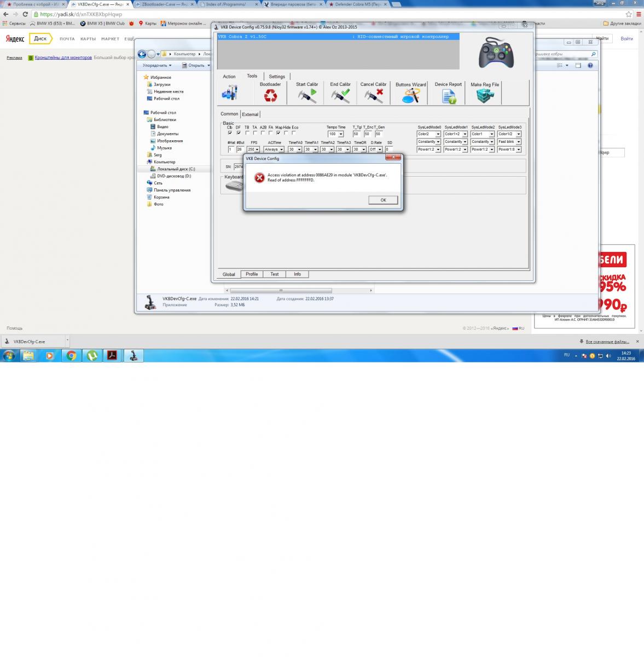
Task: Click the VKB joystick taskbar icon
Action: [133, 355]
